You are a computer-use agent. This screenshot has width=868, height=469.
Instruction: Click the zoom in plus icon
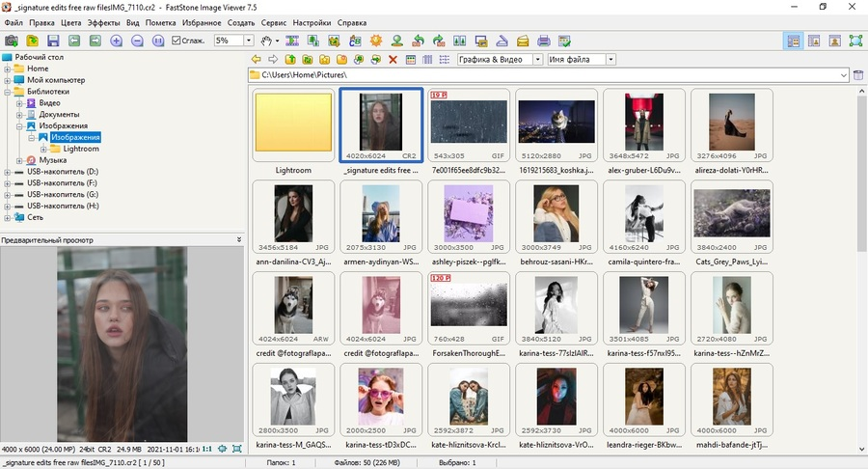point(117,41)
